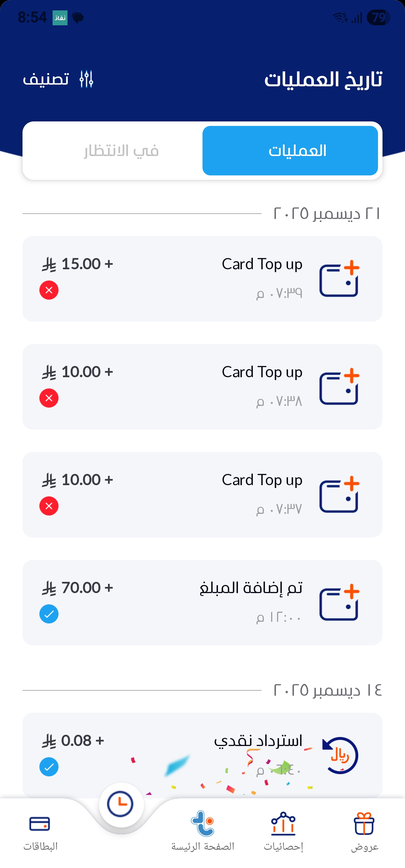Tap wallet icon of 15.00 top up
This screenshot has width=405, height=868.
tap(339, 279)
